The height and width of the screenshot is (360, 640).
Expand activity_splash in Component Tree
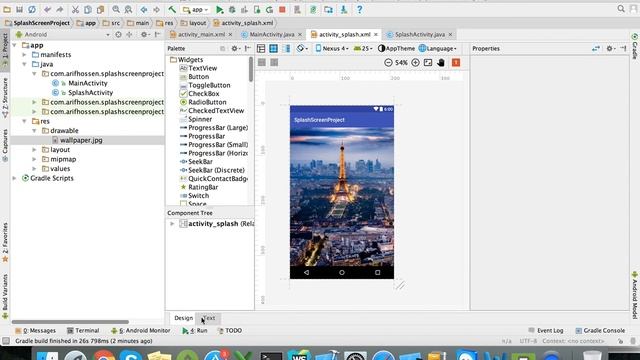coord(172,224)
